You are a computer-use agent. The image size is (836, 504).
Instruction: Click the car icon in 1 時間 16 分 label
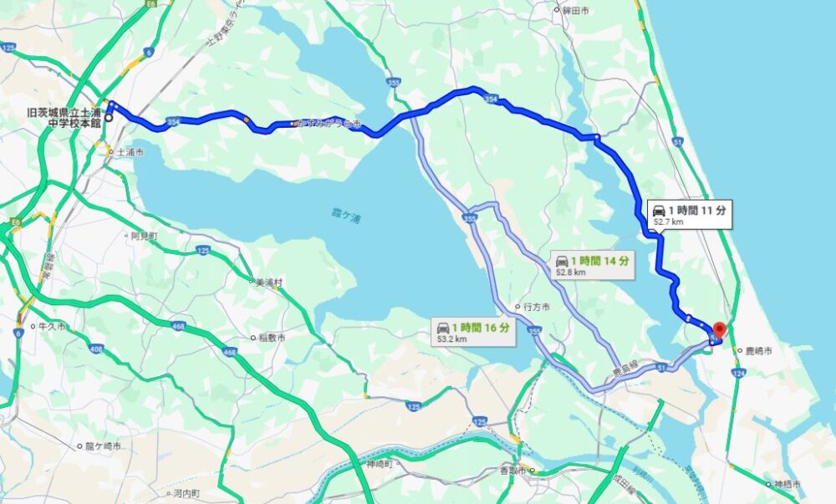coord(443,328)
